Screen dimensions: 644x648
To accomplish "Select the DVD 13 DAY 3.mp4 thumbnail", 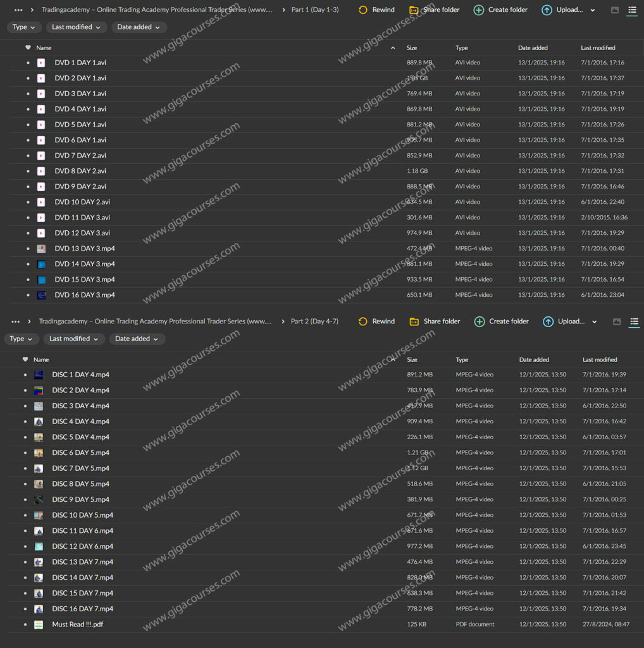I will click(x=41, y=249).
